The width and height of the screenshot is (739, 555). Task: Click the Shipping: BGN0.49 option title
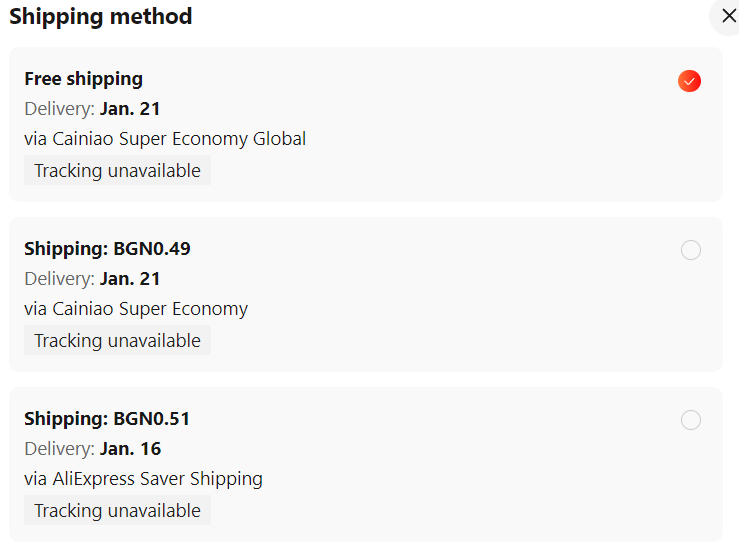pyautogui.click(x=107, y=248)
